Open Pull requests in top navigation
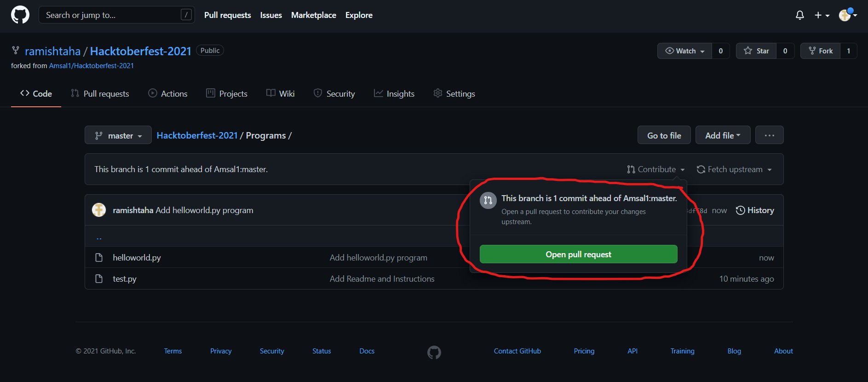The width and height of the screenshot is (868, 382). (228, 15)
